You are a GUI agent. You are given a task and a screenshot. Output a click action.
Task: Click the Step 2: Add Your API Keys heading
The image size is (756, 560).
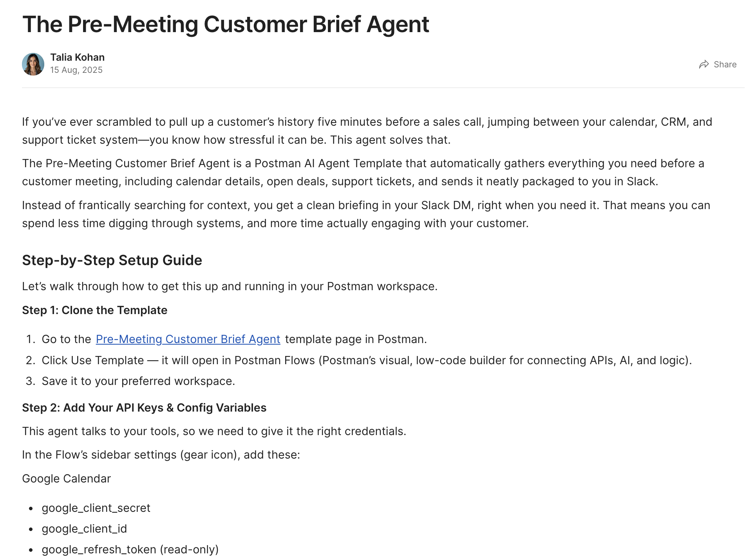pos(144,408)
